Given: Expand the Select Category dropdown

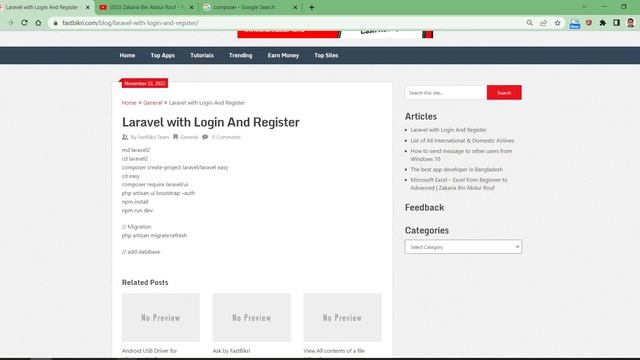Looking at the screenshot, I should tap(463, 247).
